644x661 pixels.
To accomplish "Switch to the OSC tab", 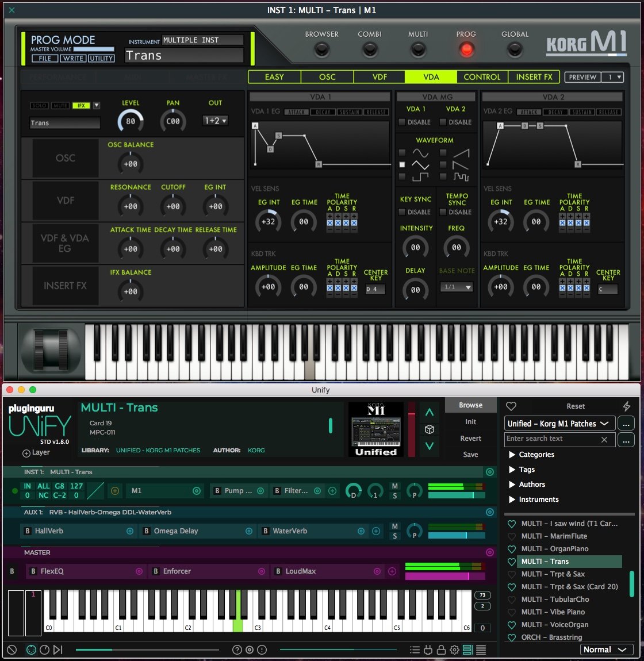I will click(x=327, y=77).
